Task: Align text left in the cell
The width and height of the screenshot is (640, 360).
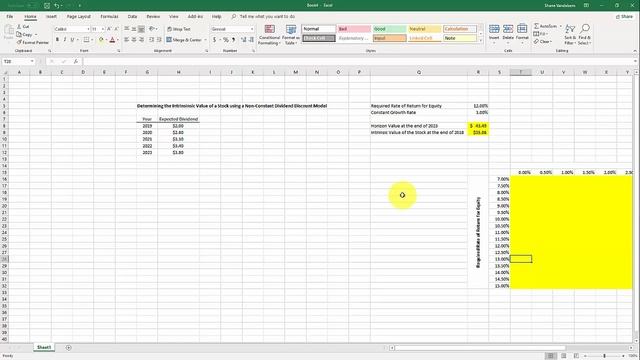Action: [x=127, y=40]
